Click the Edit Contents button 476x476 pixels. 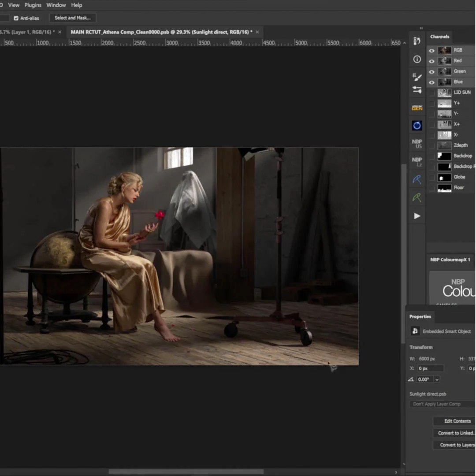coord(457,421)
